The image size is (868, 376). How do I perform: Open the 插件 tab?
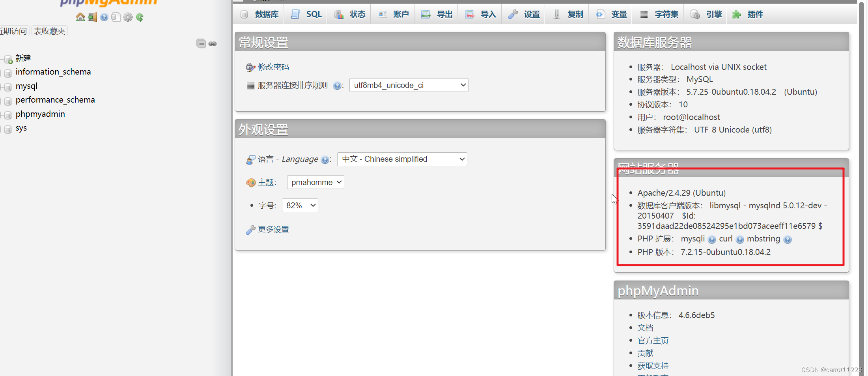point(747,15)
